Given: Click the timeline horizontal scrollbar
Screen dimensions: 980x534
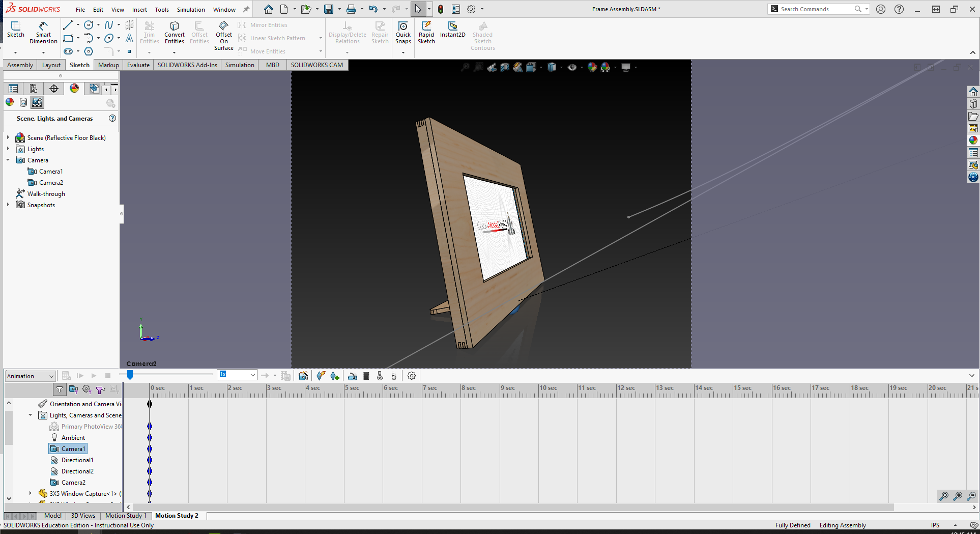Looking at the screenshot, I should [x=513, y=507].
